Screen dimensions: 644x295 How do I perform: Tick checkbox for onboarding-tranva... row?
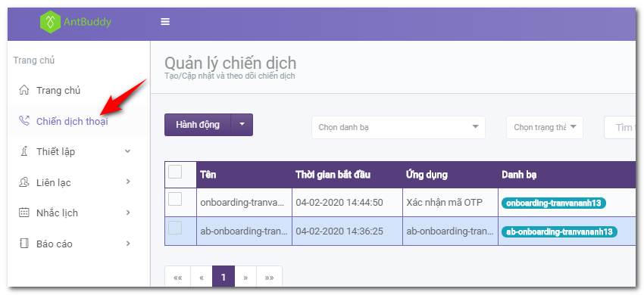click(x=175, y=199)
